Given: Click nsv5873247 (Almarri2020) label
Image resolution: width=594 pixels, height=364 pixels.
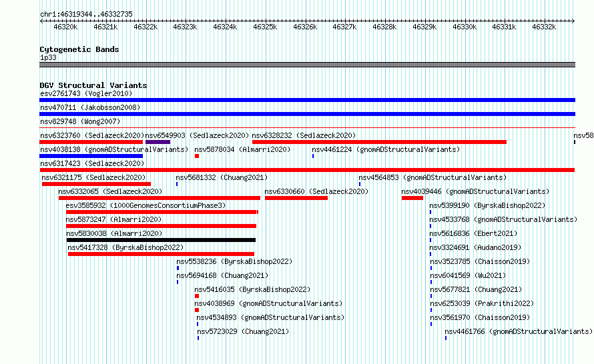Looking at the screenshot, I should click(113, 219).
